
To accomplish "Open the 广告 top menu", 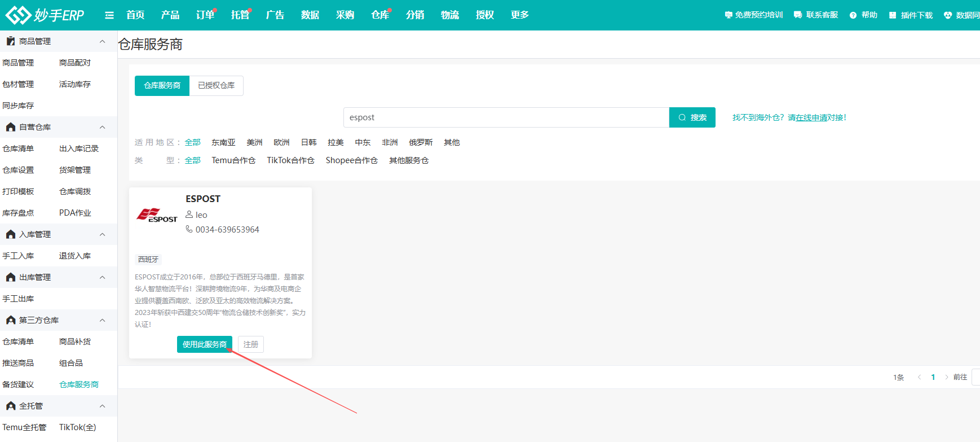I will tap(275, 15).
